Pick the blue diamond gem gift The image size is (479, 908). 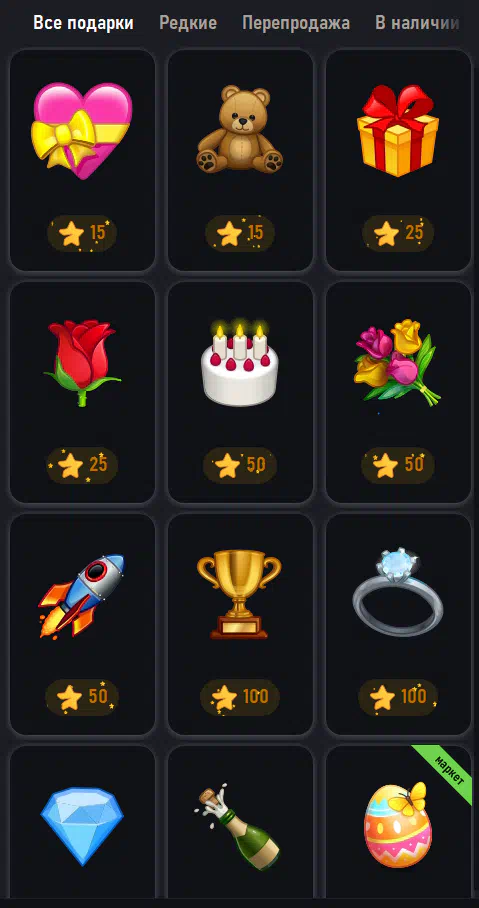tap(82, 826)
